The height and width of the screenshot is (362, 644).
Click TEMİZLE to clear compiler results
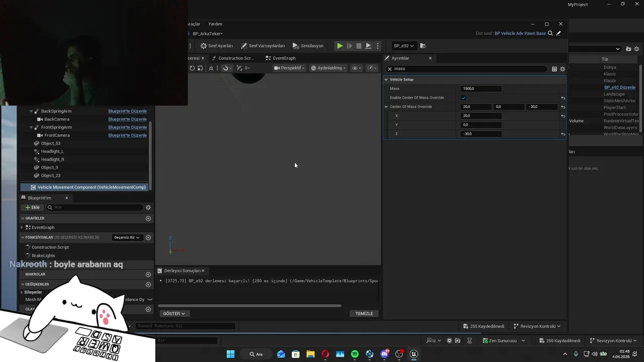pos(364,313)
